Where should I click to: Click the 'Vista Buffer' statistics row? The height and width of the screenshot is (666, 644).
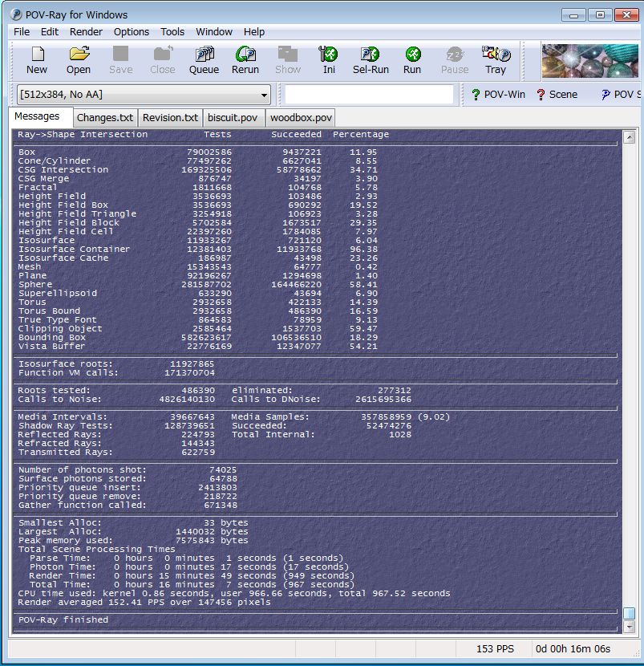tap(197, 347)
